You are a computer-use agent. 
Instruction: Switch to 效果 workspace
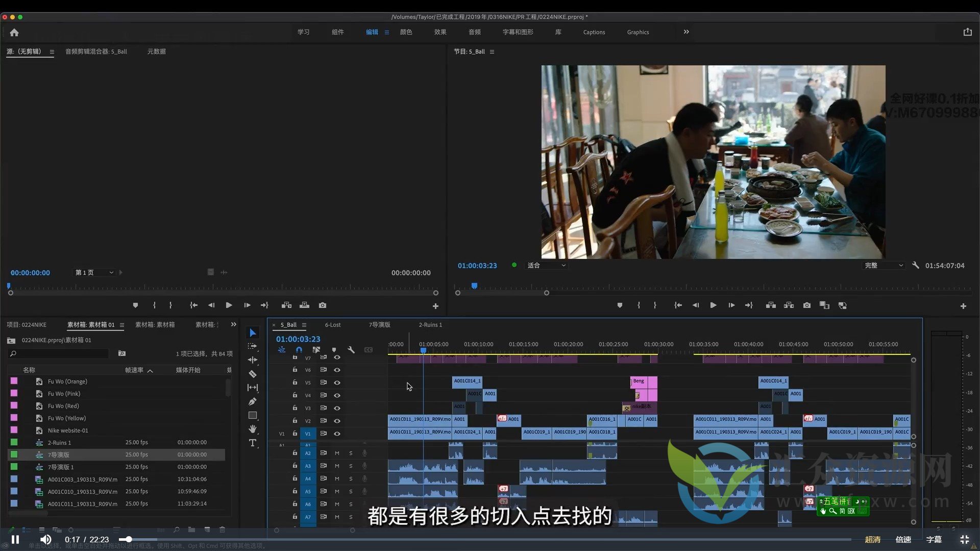coord(440,32)
